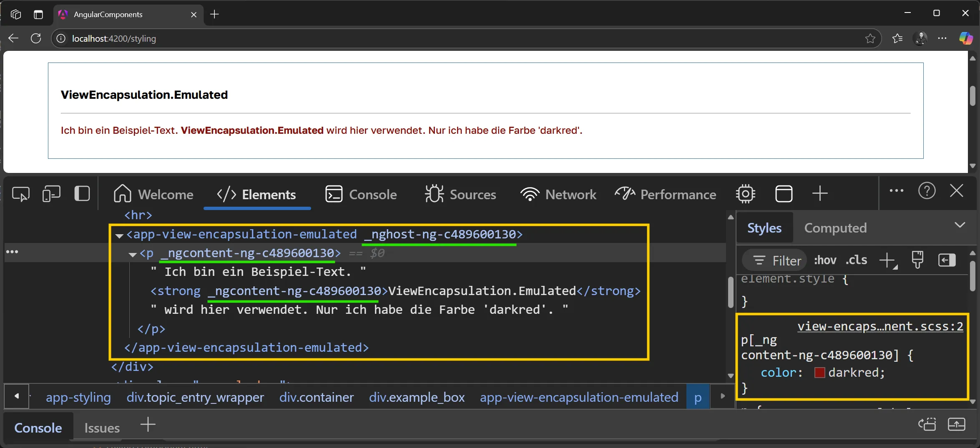Open the Application tool icon
This screenshot has height=448, width=980.
click(784, 194)
